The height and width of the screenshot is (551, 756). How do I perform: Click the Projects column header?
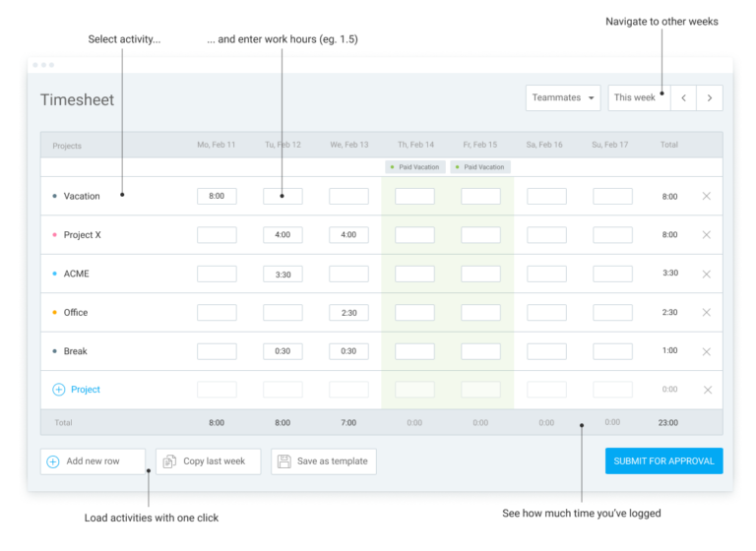(67, 146)
